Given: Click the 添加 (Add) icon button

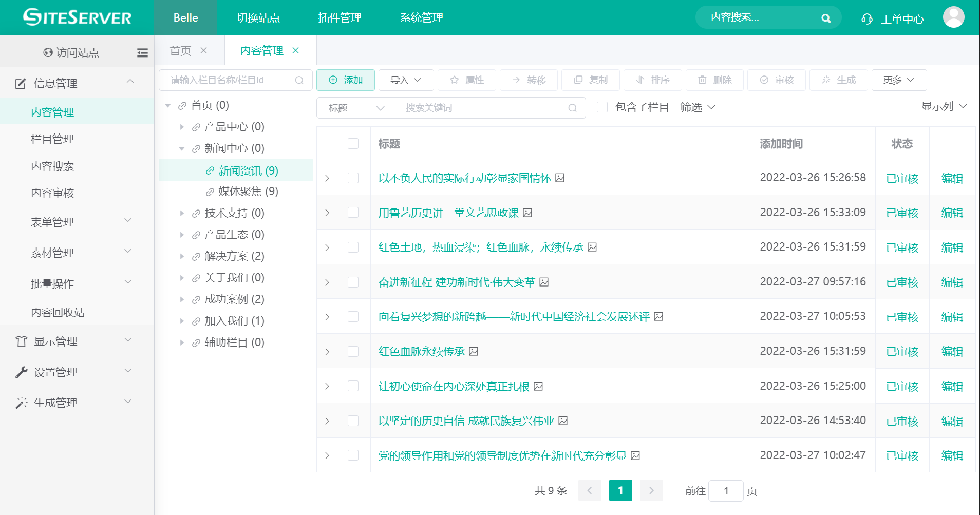Looking at the screenshot, I should [x=332, y=80].
